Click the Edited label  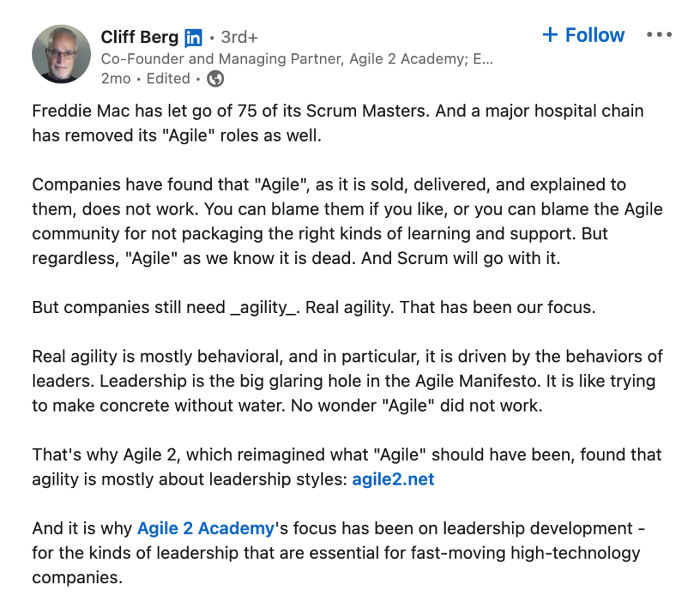click(168, 79)
